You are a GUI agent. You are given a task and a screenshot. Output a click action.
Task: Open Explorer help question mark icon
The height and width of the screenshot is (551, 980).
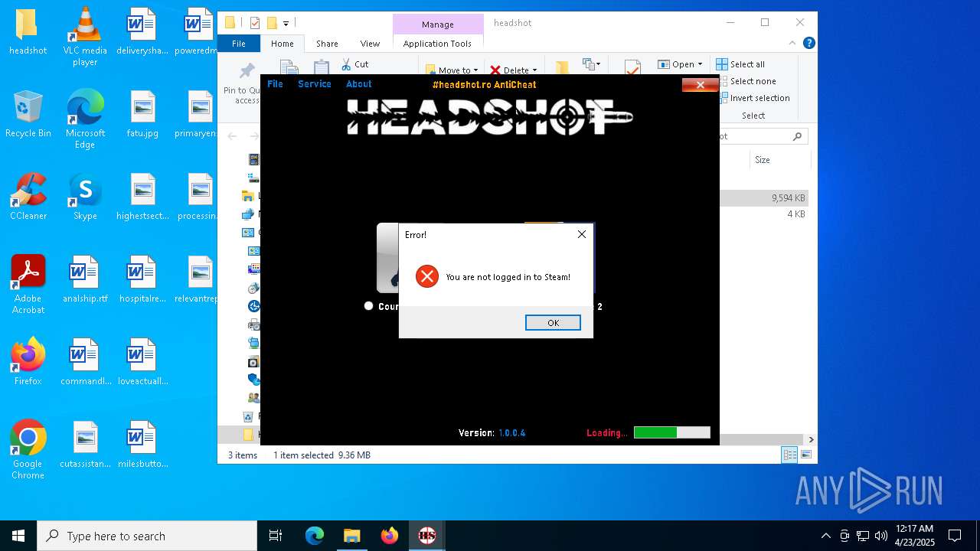808,44
